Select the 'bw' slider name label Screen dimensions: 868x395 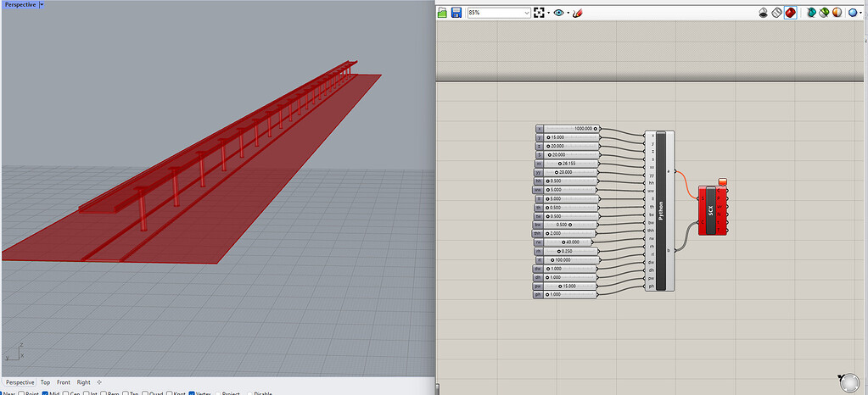coord(537,225)
